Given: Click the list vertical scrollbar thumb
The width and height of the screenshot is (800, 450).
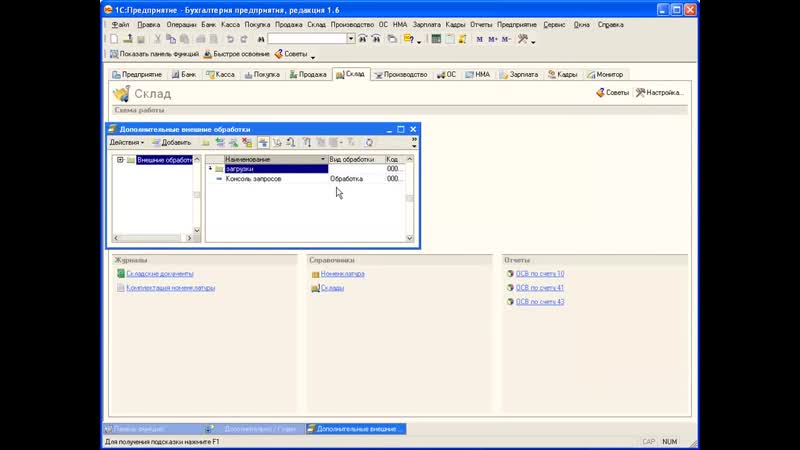Looking at the screenshot, I should [x=409, y=197].
